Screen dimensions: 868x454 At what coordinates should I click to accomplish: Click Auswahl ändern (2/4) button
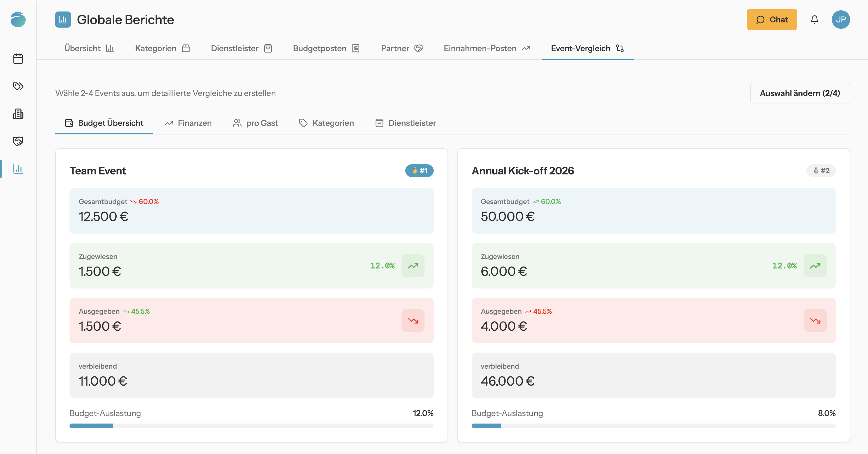(800, 93)
